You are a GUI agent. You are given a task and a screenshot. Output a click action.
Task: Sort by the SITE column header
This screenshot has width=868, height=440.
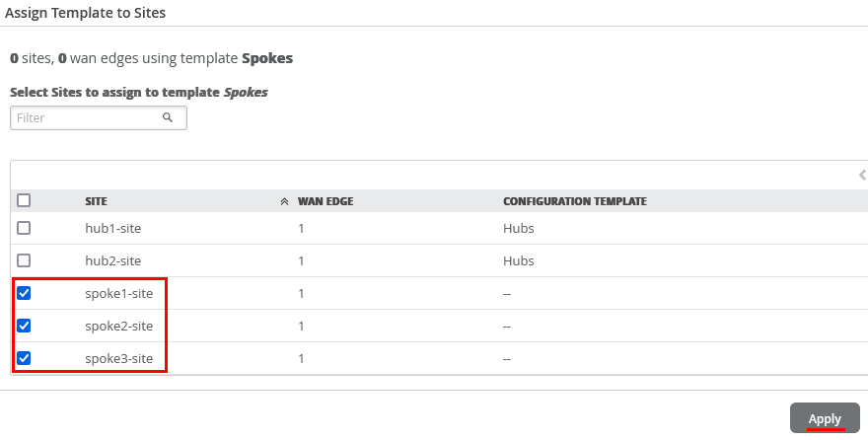coord(96,201)
